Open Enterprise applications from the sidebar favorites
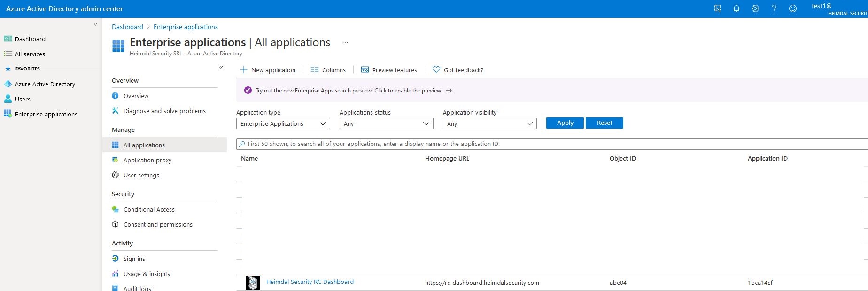 coord(46,114)
